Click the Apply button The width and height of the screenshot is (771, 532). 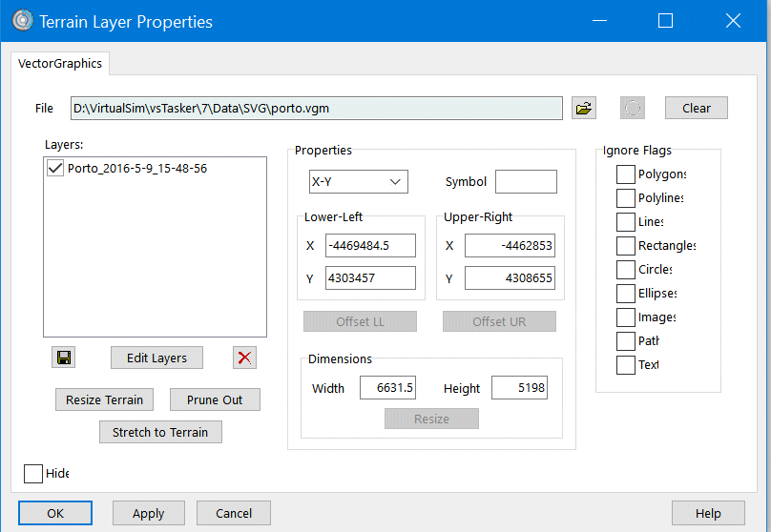coord(148,513)
